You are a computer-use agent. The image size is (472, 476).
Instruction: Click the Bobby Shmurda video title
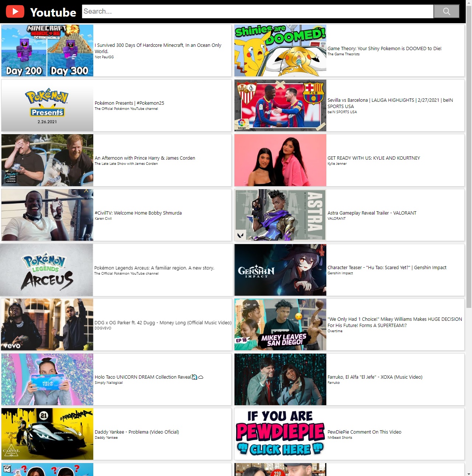pos(138,213)
